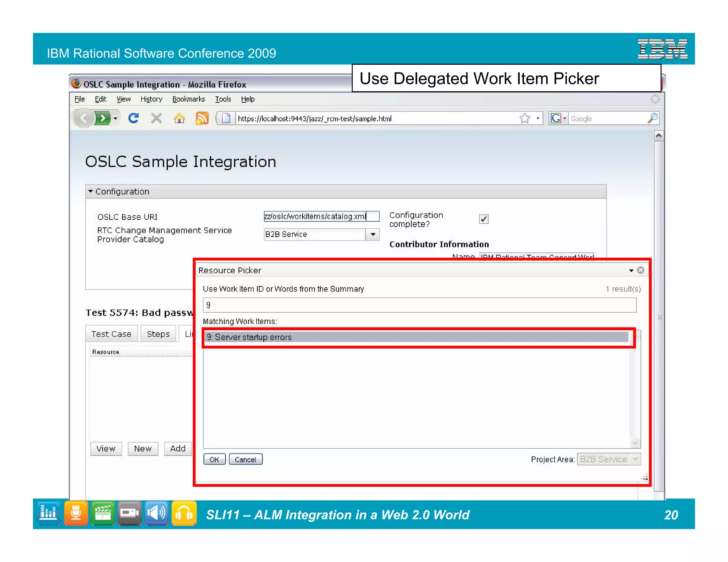728x562 pixels.
Task: Click the OSLC Base URI input field
Action: pyautogui.click(x=321, y=216)
